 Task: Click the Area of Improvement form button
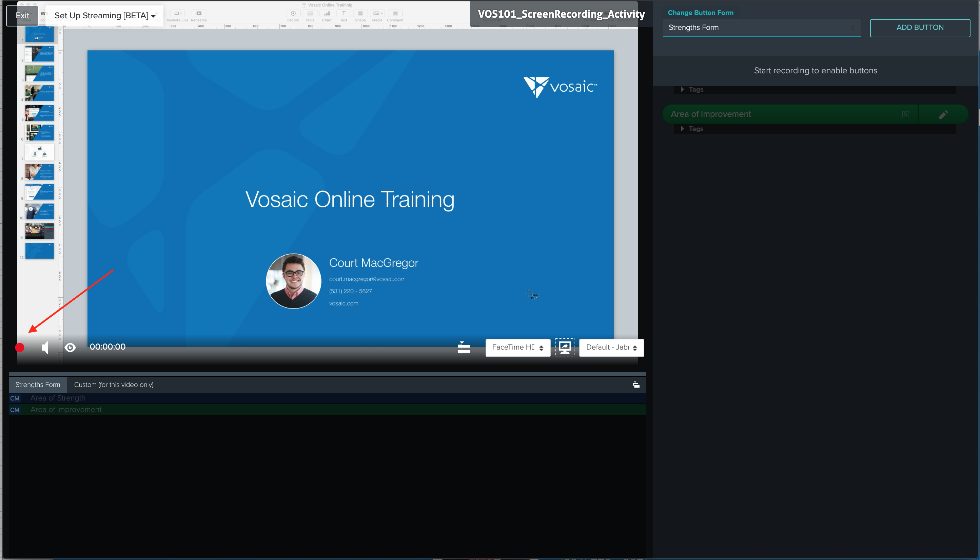click(x=790, y=114)
